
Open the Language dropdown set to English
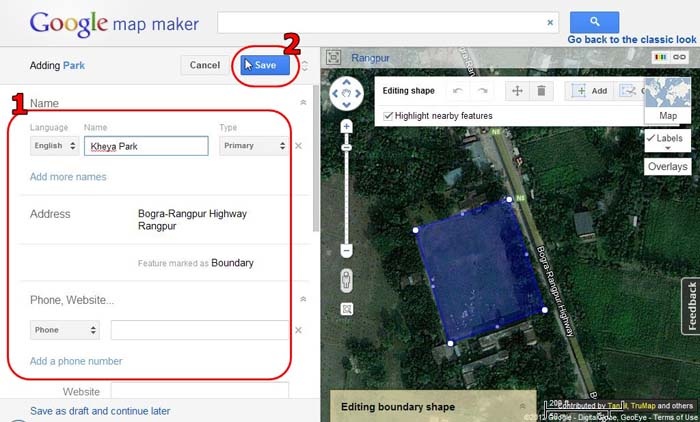54,146
